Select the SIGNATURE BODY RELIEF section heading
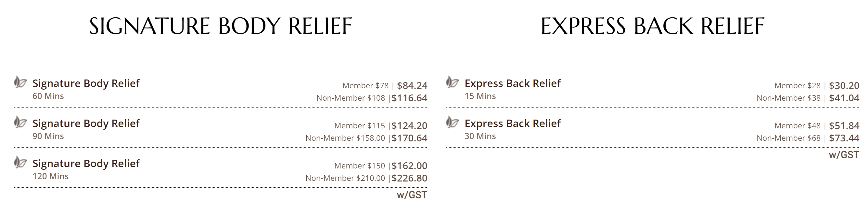 point(220,26)
